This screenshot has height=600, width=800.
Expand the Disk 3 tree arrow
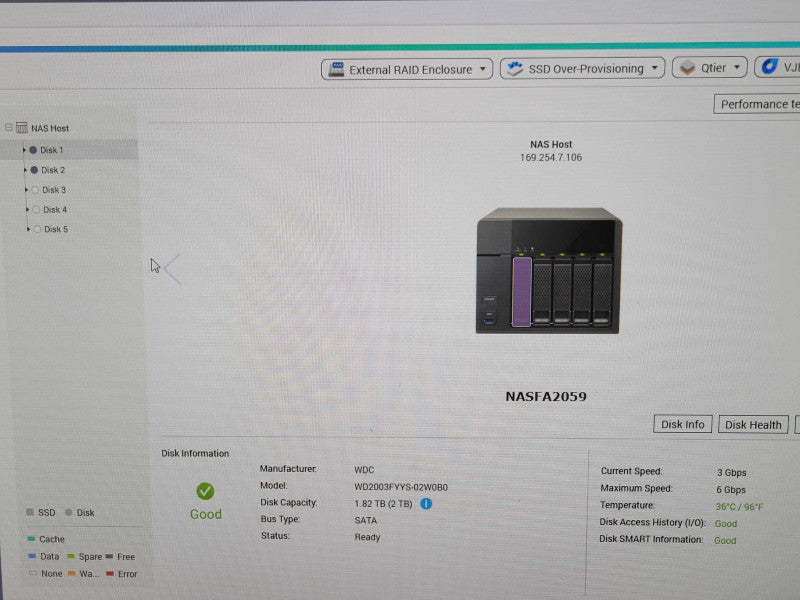pos(26,190)
